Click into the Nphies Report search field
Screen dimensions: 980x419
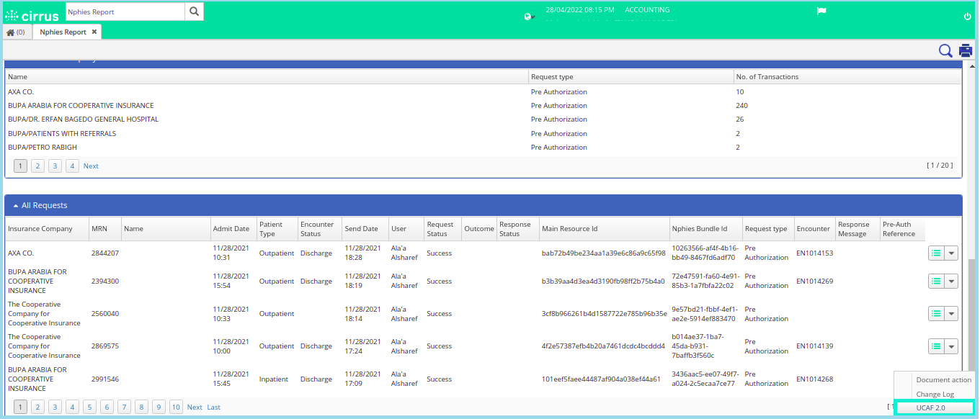click(x=125, y=12)
